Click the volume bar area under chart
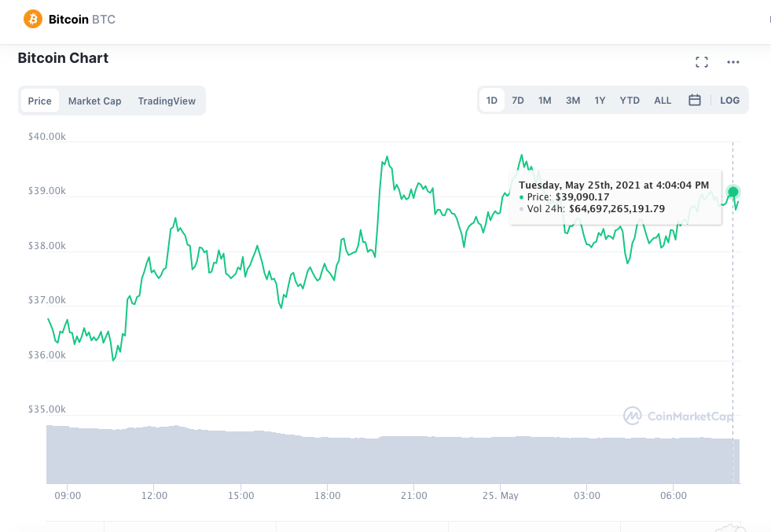 [x=393, y=455]
